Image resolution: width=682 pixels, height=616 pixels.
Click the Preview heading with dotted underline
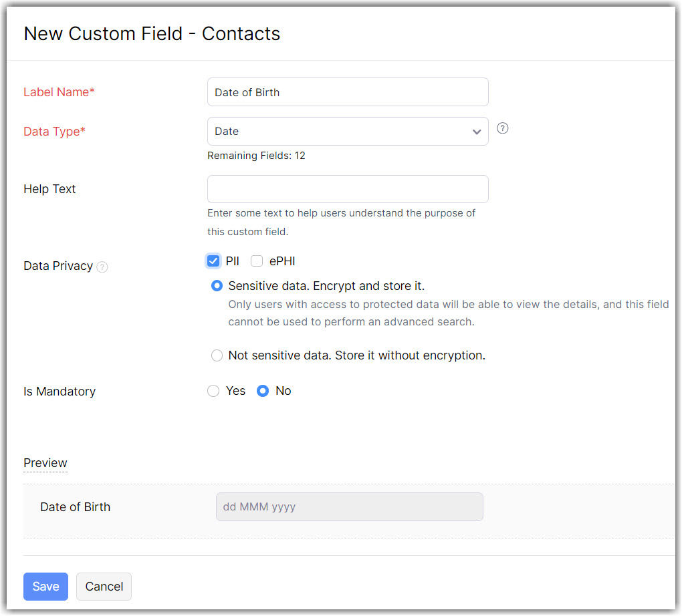45,463
